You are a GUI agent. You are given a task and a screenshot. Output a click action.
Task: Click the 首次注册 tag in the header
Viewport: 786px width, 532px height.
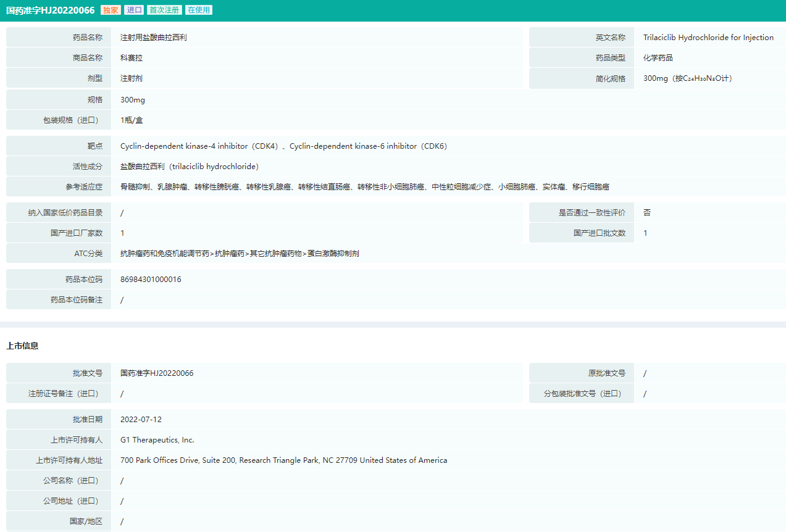click(x=165, y=10)
